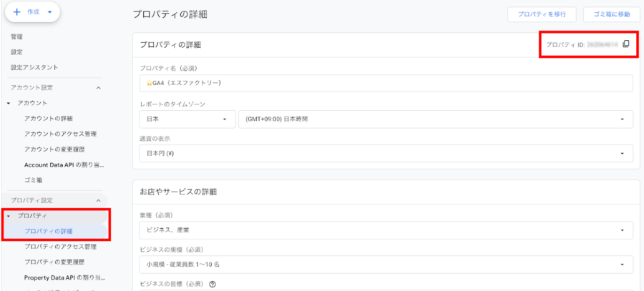Open 設定アシスタント in sidebar
The image size is (644, 291).
(x=34, y=67)
